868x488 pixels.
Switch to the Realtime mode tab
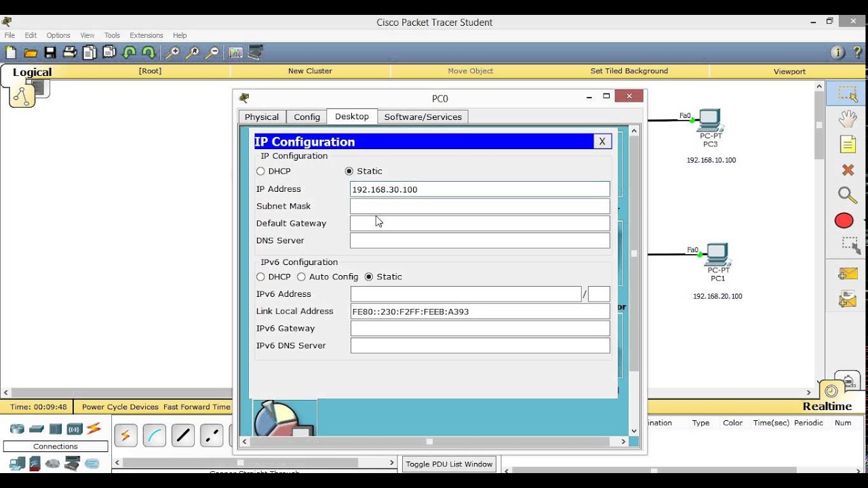pyautogui.click(x=827, y=407)
